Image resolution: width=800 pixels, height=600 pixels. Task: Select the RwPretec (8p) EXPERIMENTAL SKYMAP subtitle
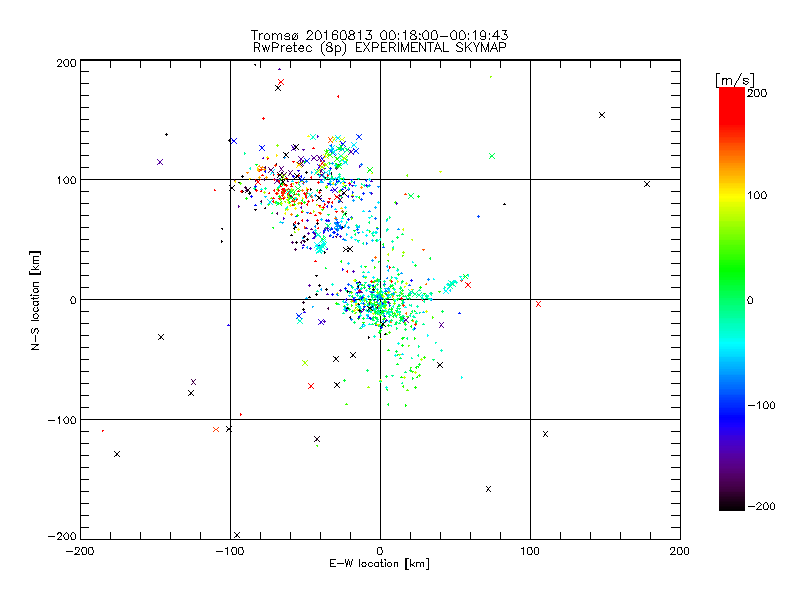[379, 48]
